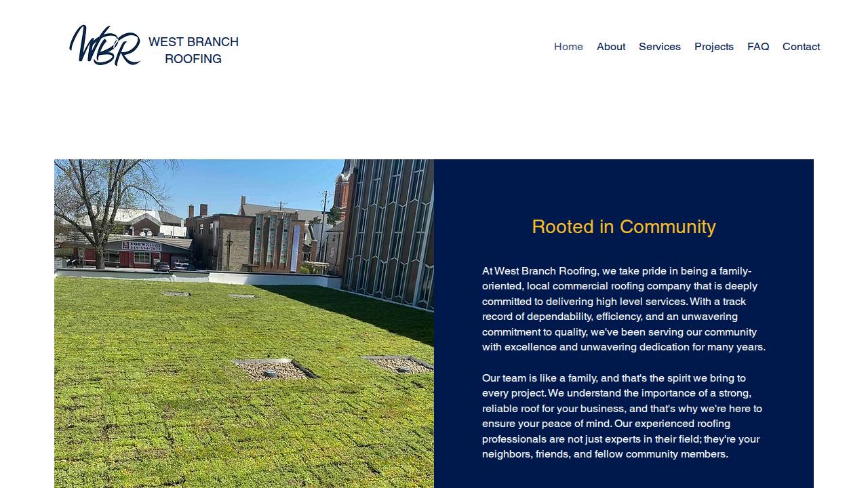868x488 pixels.
Task: Click the stylized WBR monogram
Action: coord(104,45)
